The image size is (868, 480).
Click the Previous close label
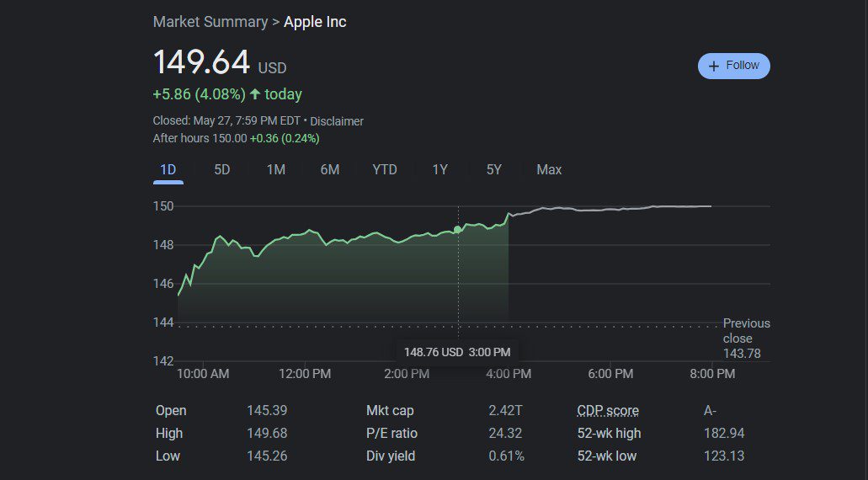(x=746, y=331)
